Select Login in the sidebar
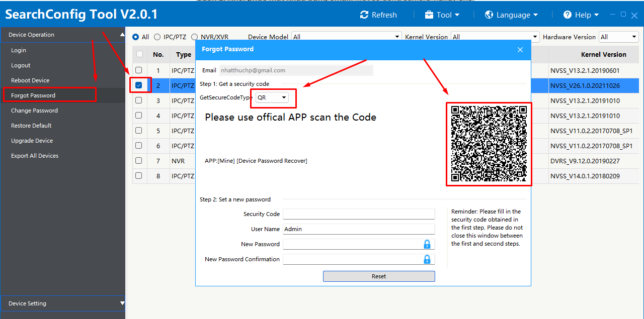 [19, 50]
